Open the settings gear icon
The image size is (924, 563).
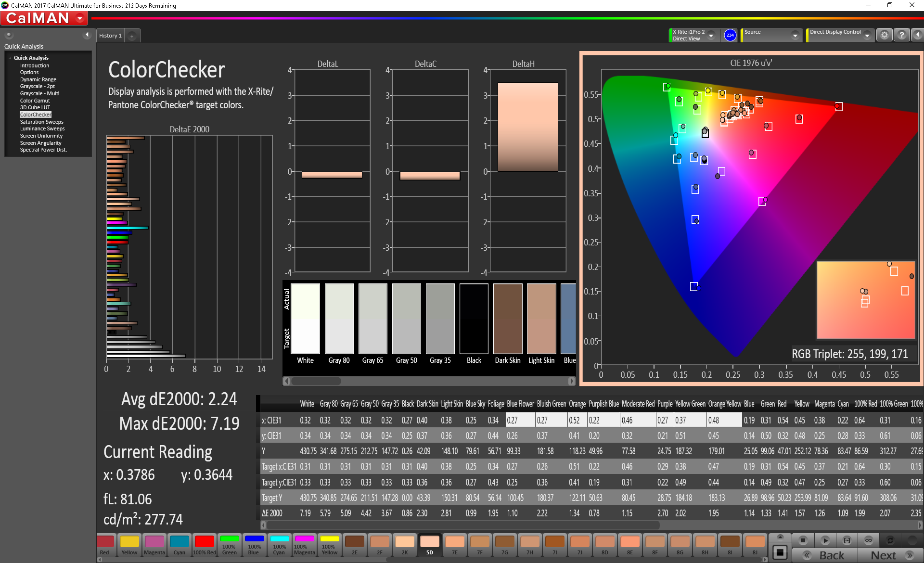884,35
